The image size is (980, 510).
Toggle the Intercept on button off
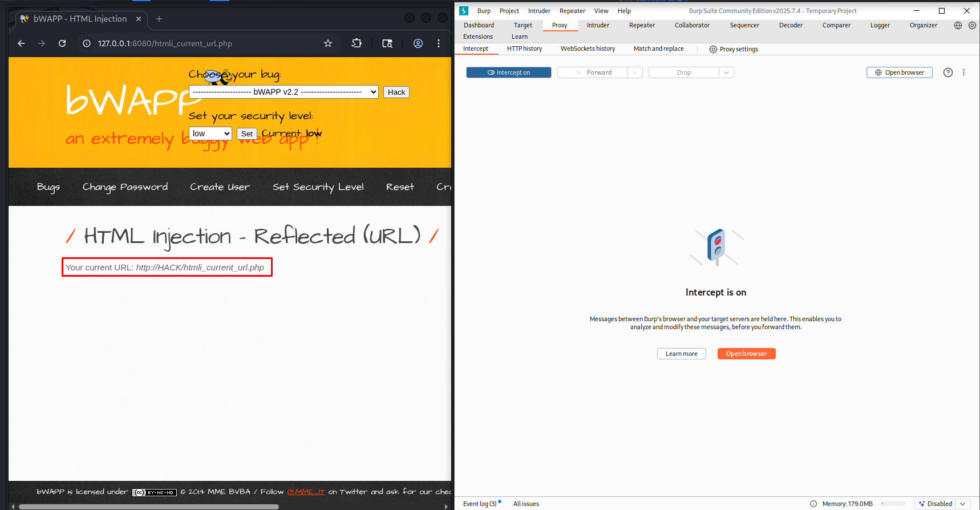click(508, 72)
